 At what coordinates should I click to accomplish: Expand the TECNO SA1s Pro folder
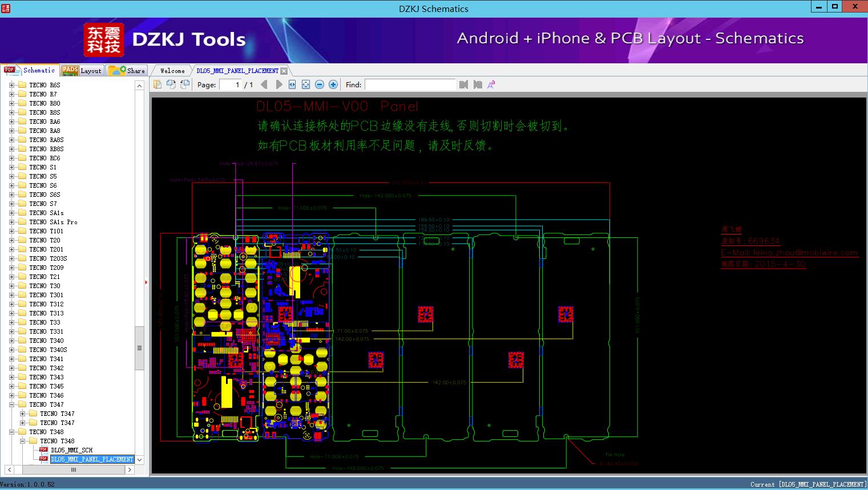tap(12, 222)
